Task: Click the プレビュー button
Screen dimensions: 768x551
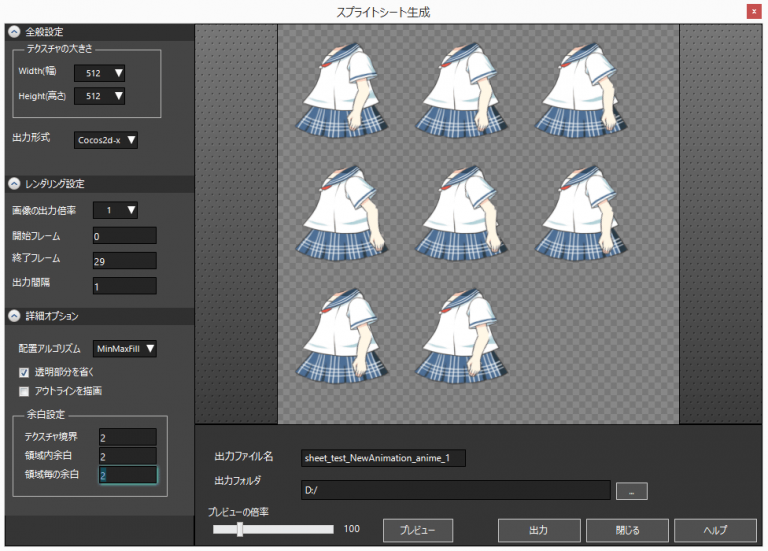Action: point(418,529)
